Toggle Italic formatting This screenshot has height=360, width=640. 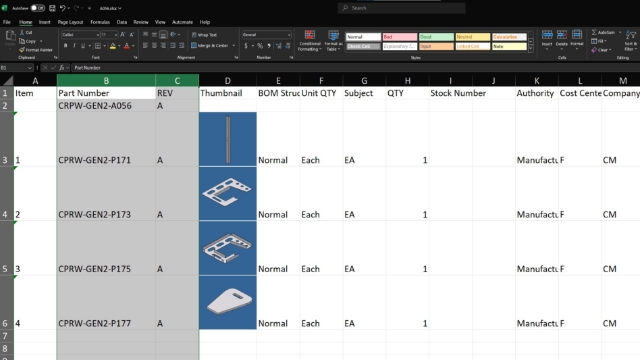pos(74,46)
